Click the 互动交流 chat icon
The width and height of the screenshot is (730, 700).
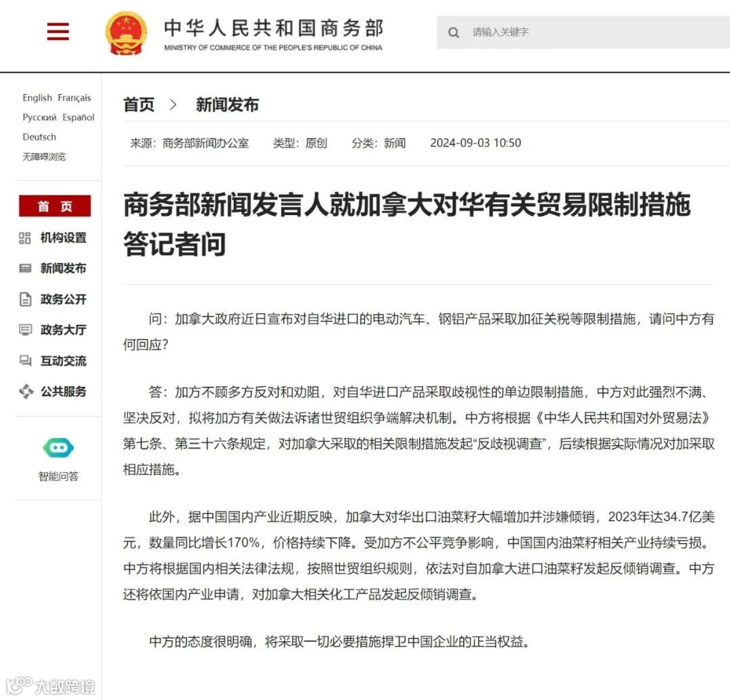click(25, 360)
